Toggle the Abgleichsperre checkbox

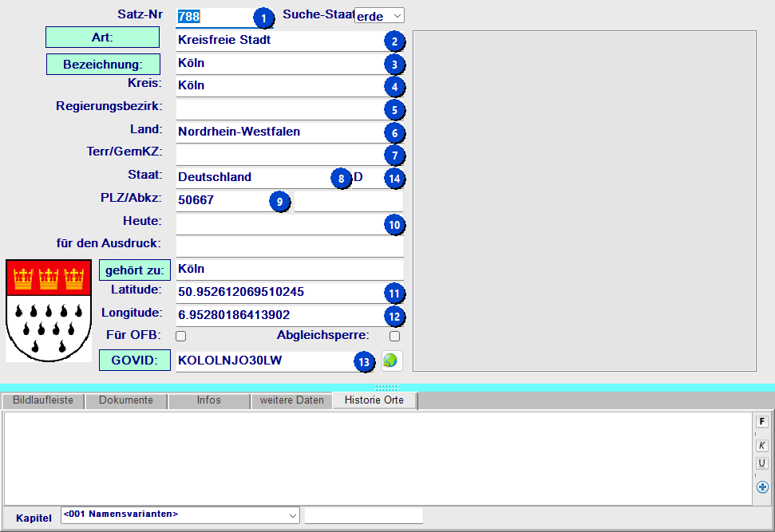coord(394,336)
